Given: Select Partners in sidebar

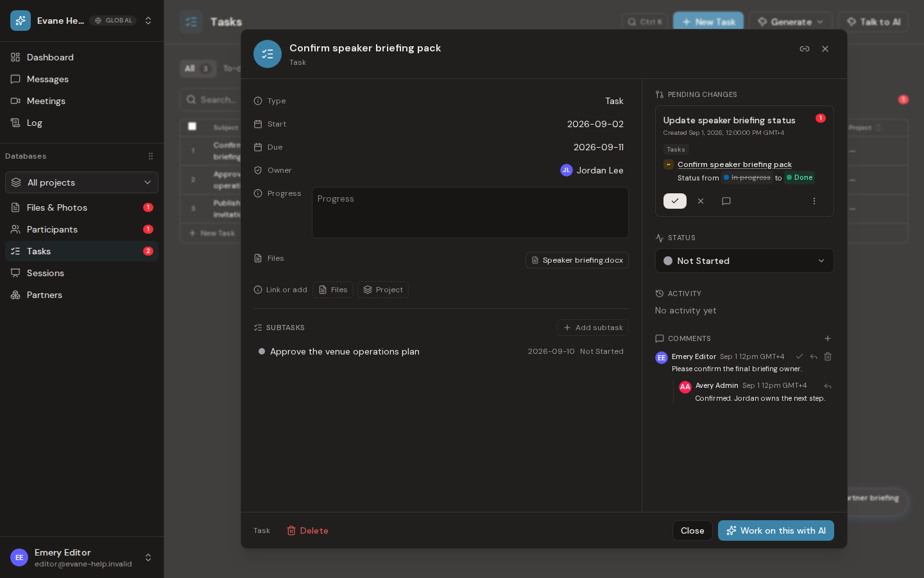Looking at the screenshot, I should point(81,295).
